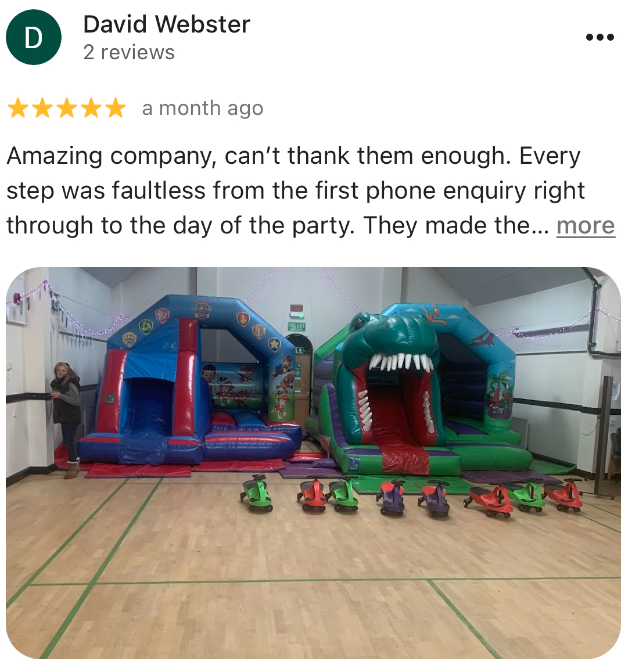Click the fourth yellow rating star

coord(91,107)
